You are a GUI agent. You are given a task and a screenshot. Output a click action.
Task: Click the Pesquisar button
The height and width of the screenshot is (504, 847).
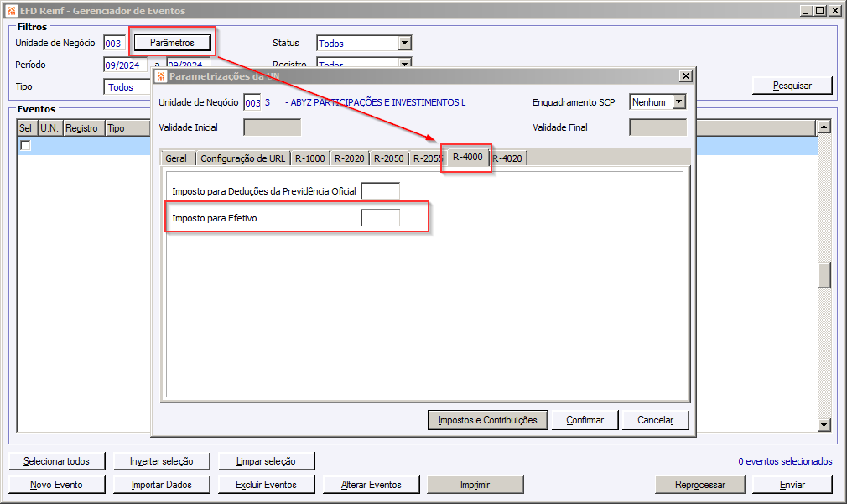click(x=792, y=86)
